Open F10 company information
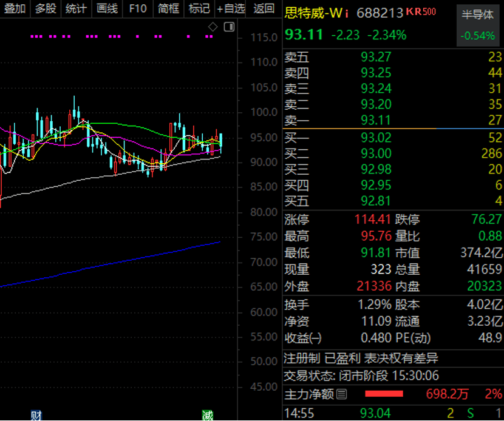504x421 pixels. pyautogui.click(x=138, y=8)
